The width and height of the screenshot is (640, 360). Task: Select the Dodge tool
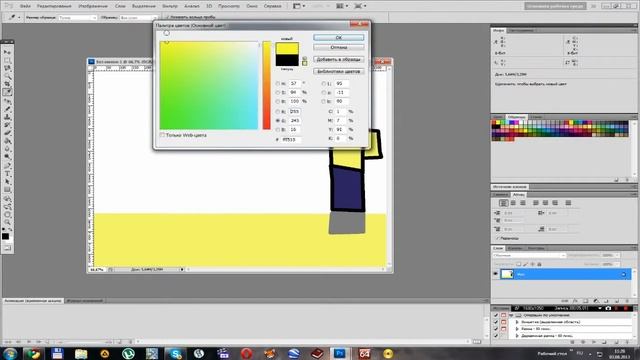[x=7, y=157]
